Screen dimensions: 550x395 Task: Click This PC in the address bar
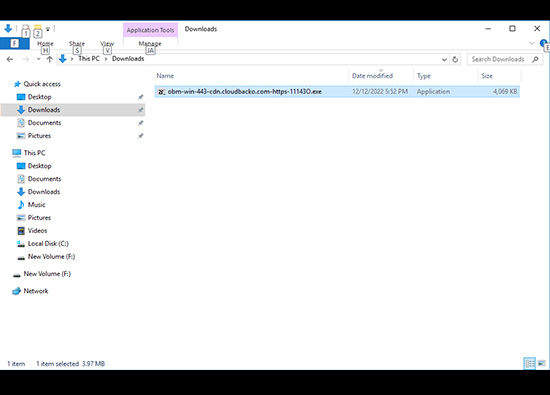(89, 59)
